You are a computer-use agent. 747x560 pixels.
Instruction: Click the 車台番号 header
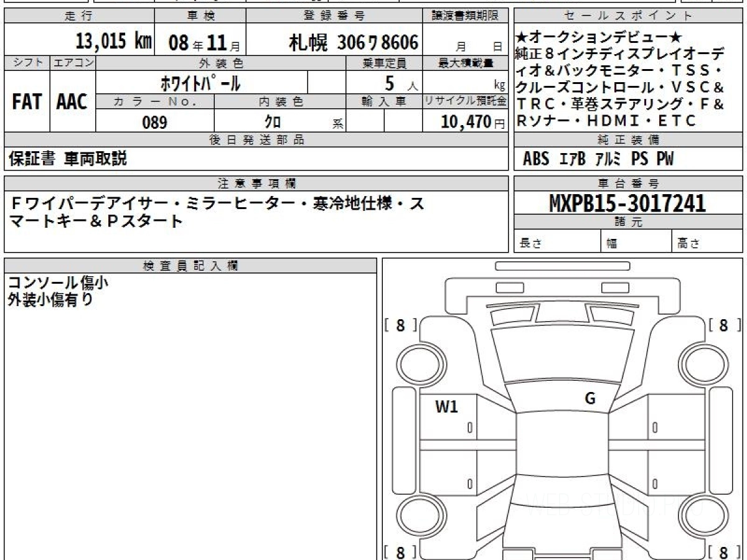pyautogui.click(x=628, y=184)
